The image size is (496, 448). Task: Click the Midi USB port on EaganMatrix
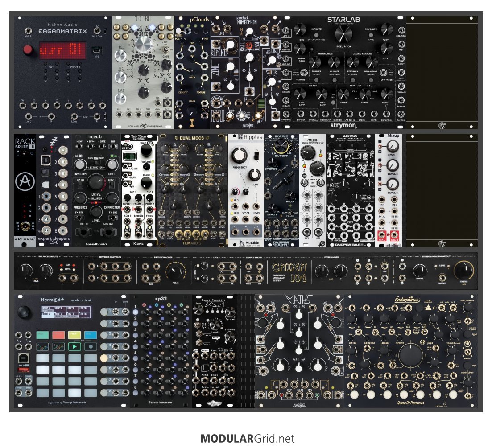coord(96,50)
